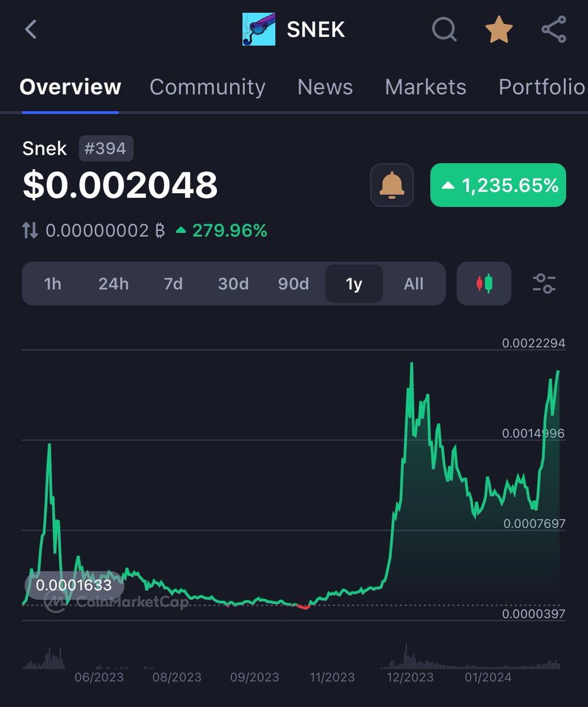This screenshot has height=707, width=588.
Task: Tap the 09/2023 date label
Action: (255, 677)
